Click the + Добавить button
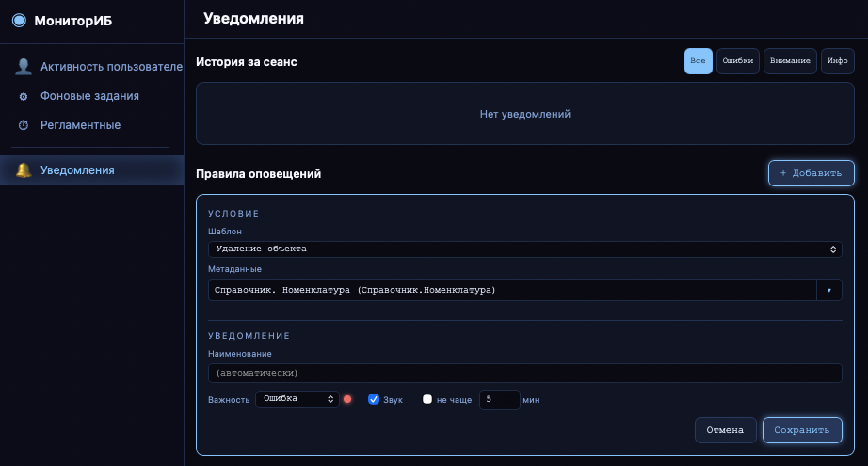Viewport: 868px width, 466px height. 811,173
